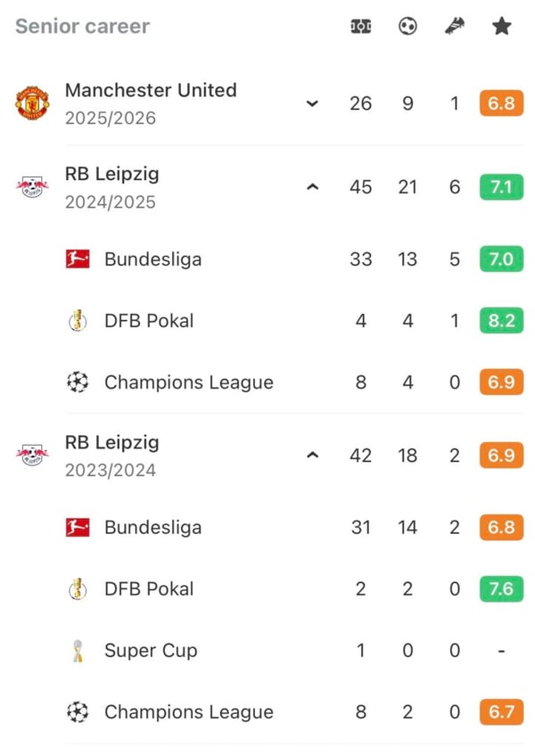This screenshot has width=535, height=756.
Task: Select the orange 6.8 Manchester United rating badge
Action: (x=501, y=103)
